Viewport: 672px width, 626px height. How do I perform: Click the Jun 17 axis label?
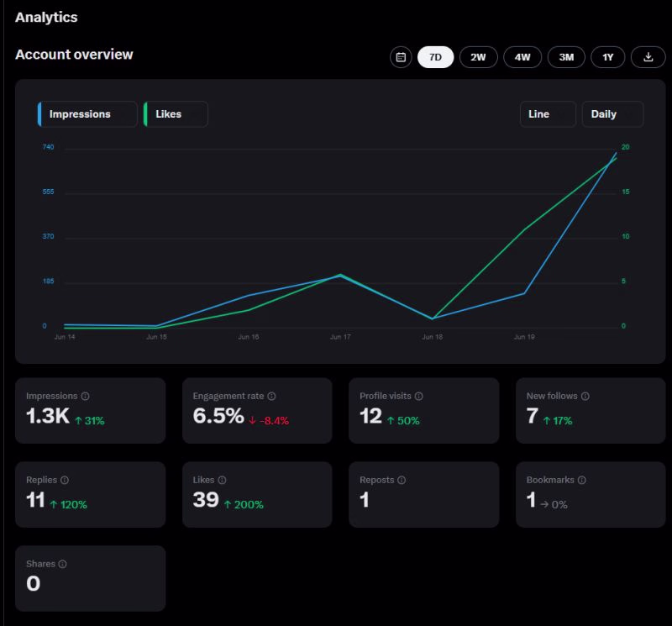pos(340,337)
